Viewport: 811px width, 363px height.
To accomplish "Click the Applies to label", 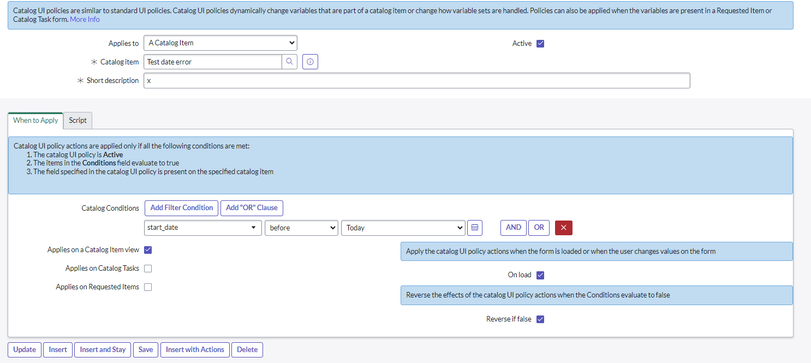I will 123,43.
